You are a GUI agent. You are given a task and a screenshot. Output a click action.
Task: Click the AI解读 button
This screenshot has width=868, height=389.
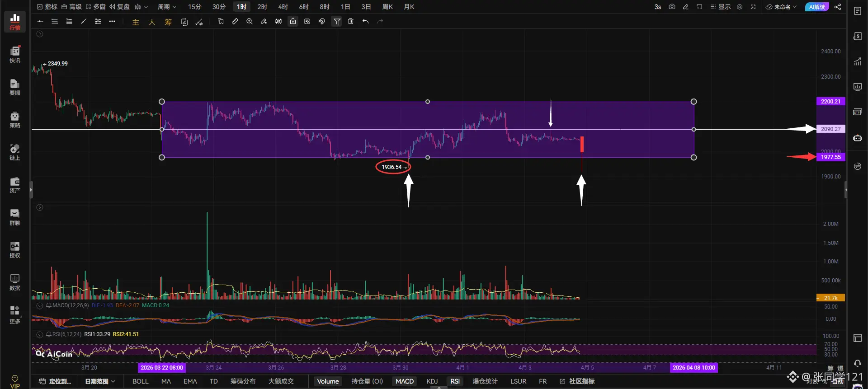(817, 7)
